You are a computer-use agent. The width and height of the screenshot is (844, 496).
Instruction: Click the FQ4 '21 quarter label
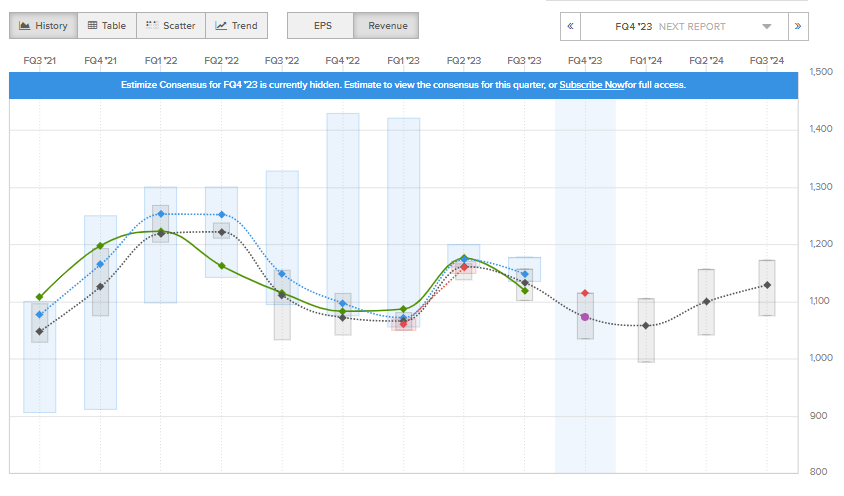click(100, 61)
